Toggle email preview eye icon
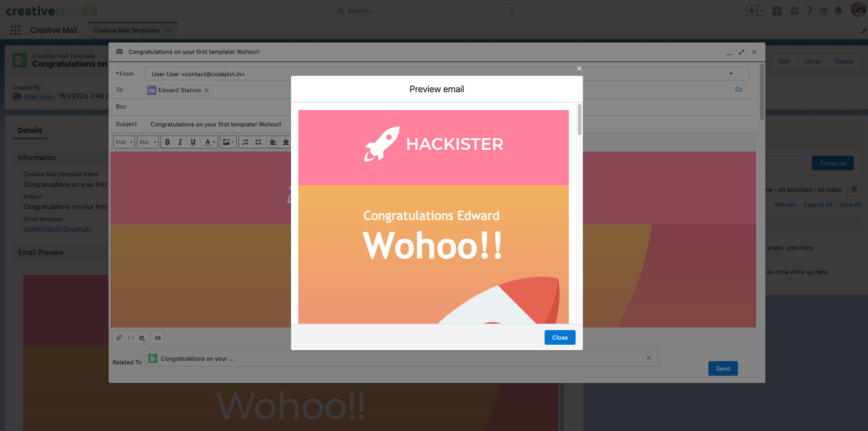Screen dimensions: 868x431 pyautogui.click(x=158, y=338)
